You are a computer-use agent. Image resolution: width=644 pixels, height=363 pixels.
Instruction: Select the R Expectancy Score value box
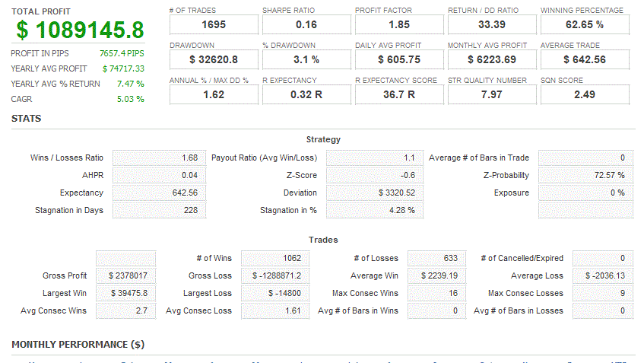(399, 94)
